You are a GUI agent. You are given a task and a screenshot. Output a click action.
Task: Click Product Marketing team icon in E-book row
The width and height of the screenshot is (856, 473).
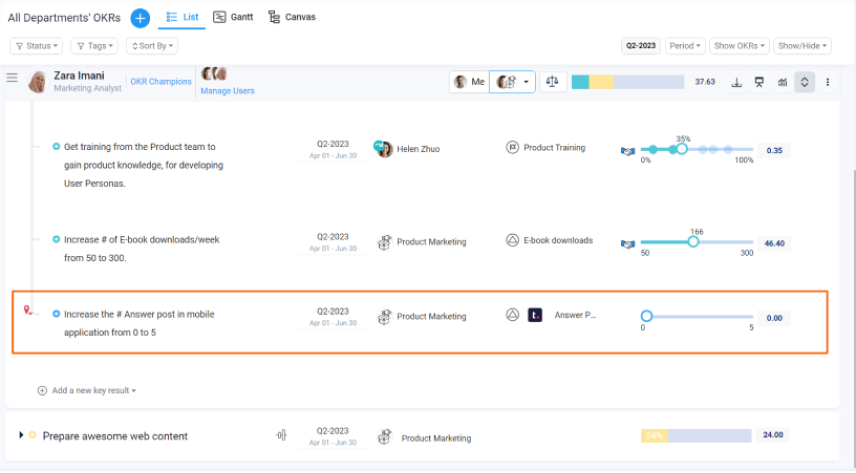384,242
